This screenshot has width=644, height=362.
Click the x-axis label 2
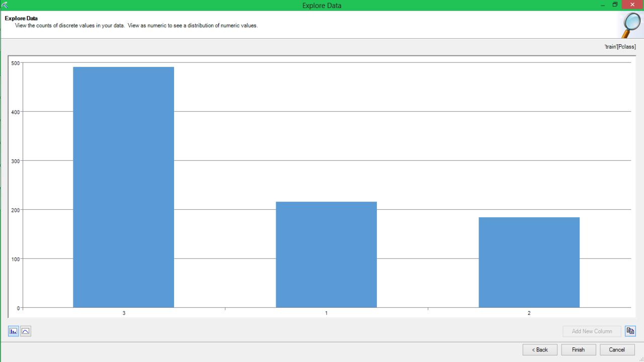(x=529, y=313)
